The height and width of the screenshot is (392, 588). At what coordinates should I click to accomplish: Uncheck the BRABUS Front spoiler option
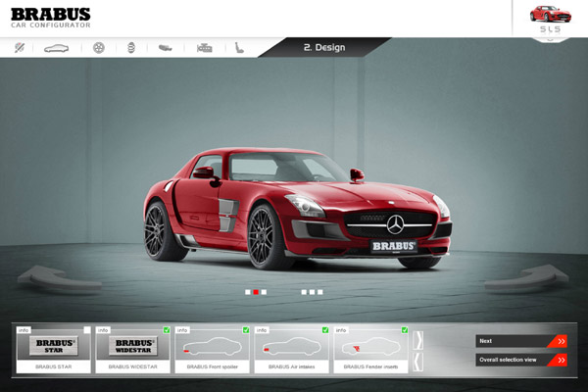(x=246, y=330)
